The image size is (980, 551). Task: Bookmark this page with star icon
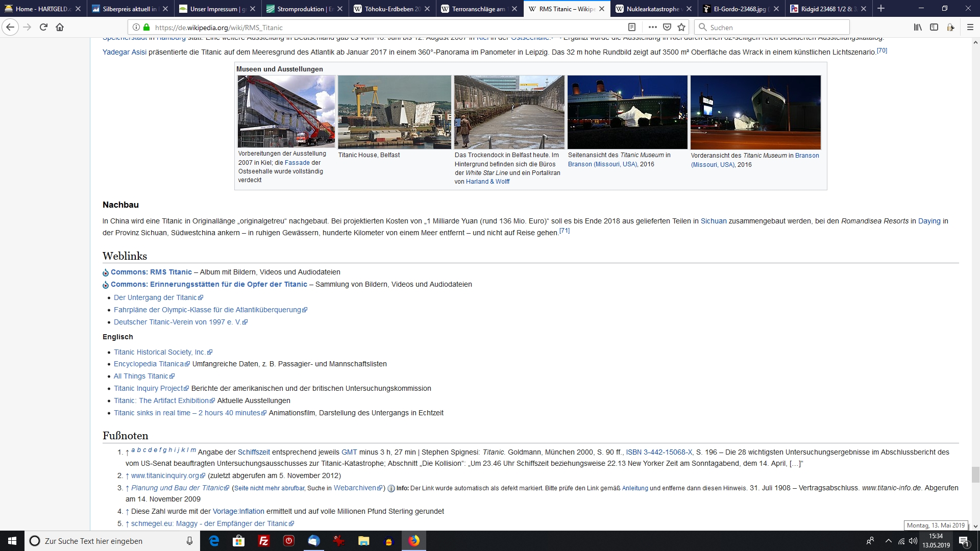tap(681, 28)
